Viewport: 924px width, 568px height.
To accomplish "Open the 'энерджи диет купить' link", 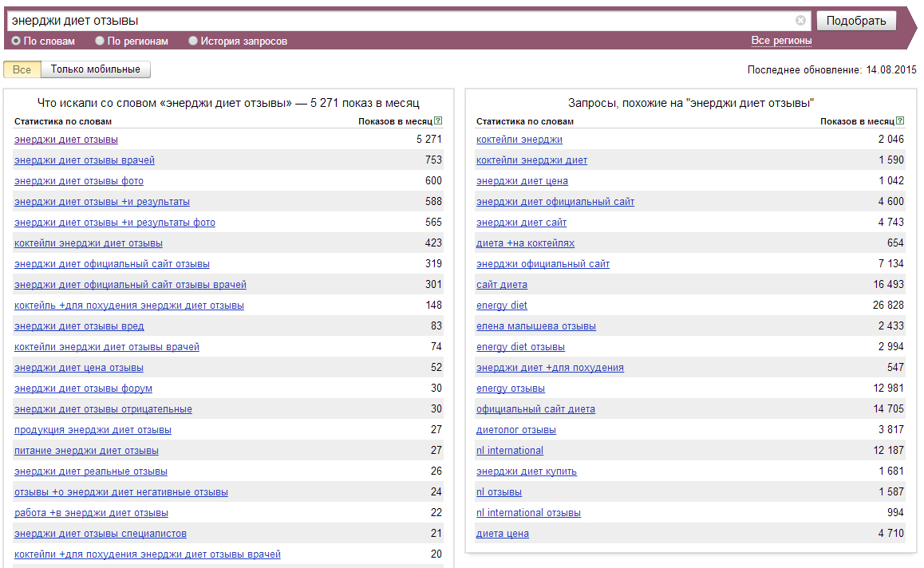I will (x=526, y=471).
